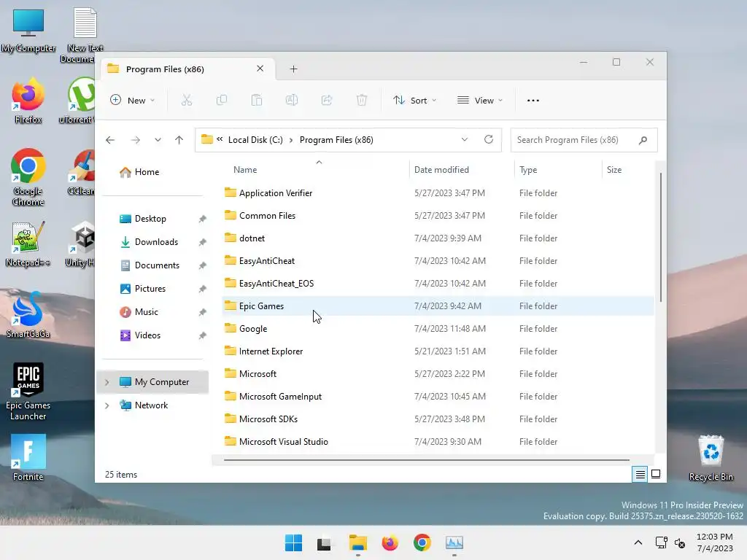This screenshot has width=747, height=560.
Task: Open the Windows Start menu
Action: pos(293,542)
